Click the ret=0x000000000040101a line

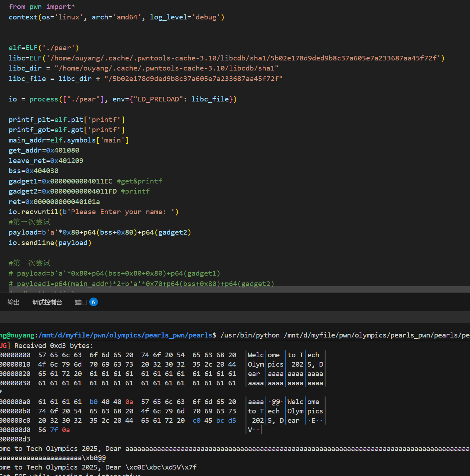click(54, 202)
